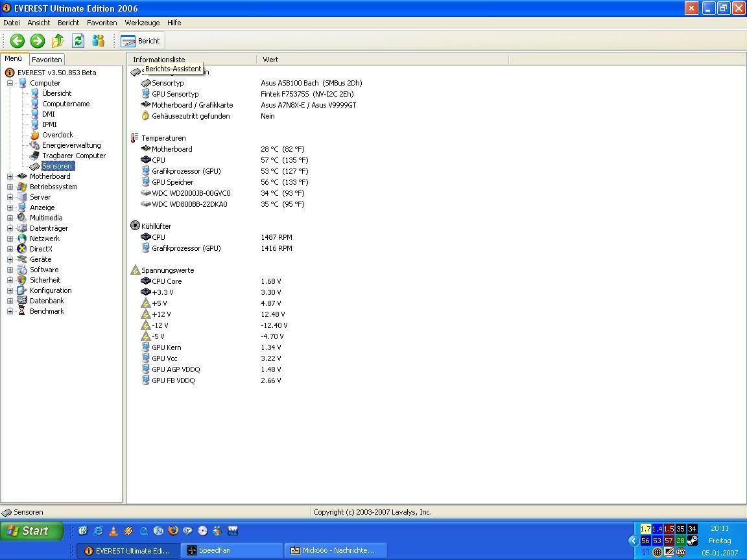Click the Informationsliste column header
Image resolution: width=747 pixels, height=560 pixels.
192,60
